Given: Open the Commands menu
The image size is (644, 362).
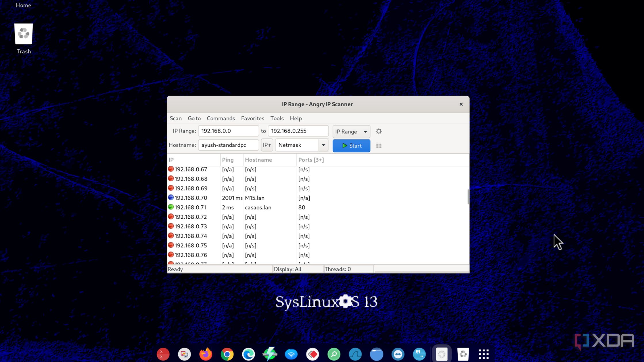Looking at the screenshot, I should click(221, 118).
